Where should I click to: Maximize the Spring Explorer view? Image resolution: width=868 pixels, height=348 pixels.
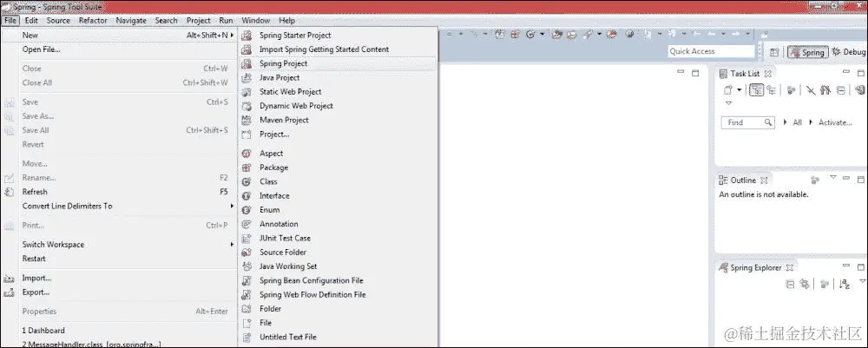click(861, 266)
